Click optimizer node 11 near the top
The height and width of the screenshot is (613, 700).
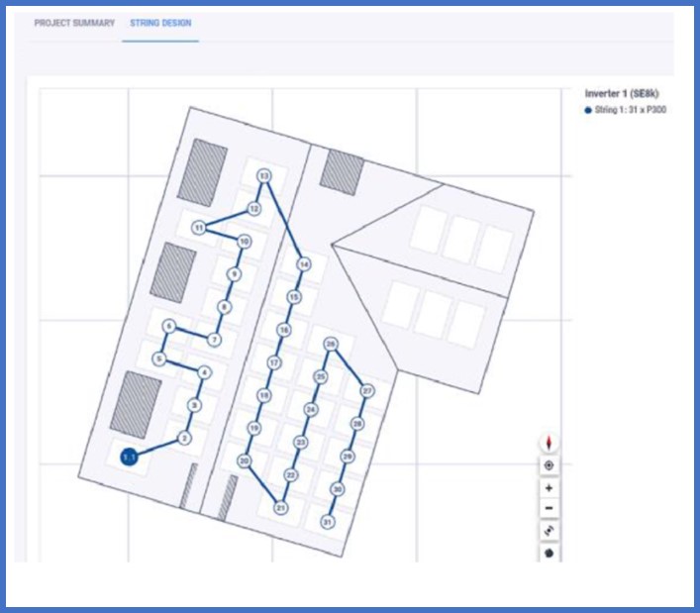pos(199,228)
